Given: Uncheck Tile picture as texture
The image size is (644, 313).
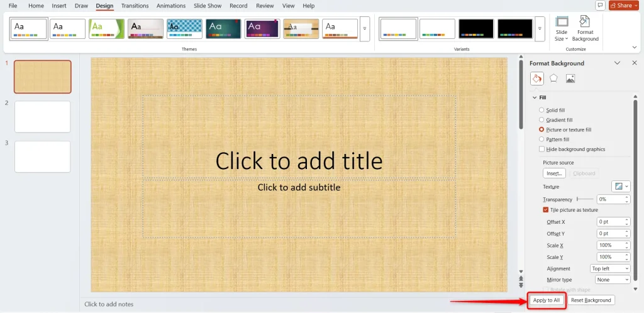Looking at the screenshot, I should point(546,210).
